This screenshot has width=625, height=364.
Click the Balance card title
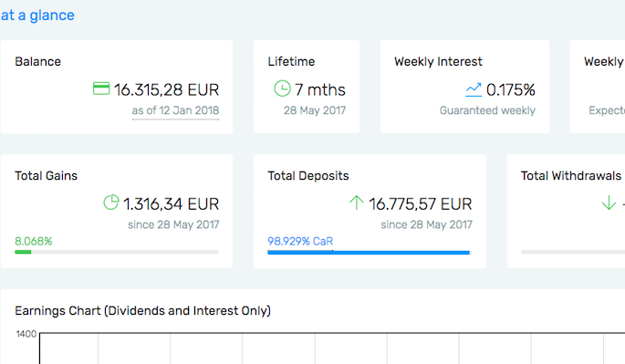[x=38, y=62]
